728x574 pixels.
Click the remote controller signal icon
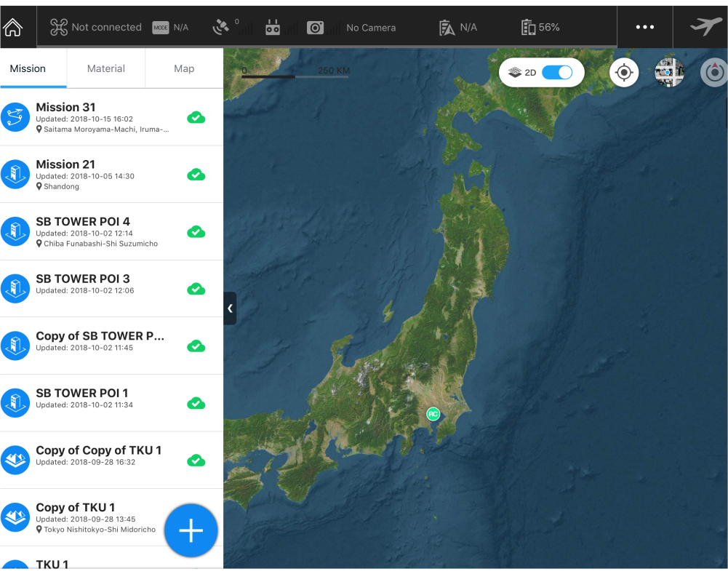tap(273, 28)
